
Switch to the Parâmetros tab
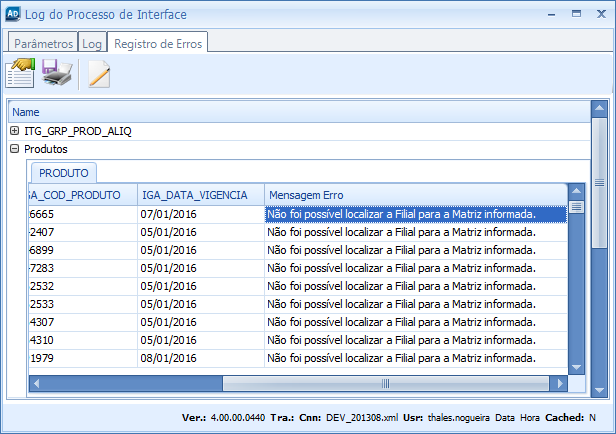(x=43, y=43)
